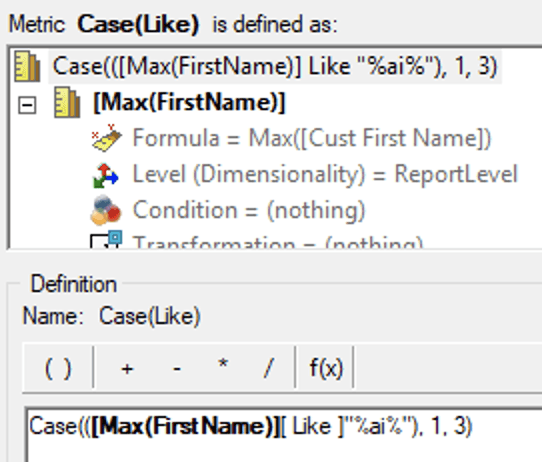The width and height of the screenshot is (542, 462).
Task: Select the Transformation = (nothing) row
Action: click(x=277, y=241)
